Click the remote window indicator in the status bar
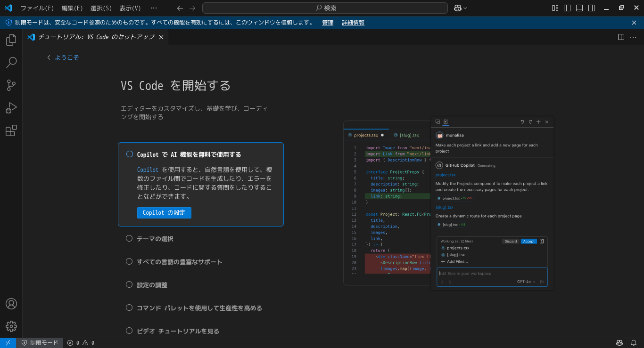 [8, 343]
